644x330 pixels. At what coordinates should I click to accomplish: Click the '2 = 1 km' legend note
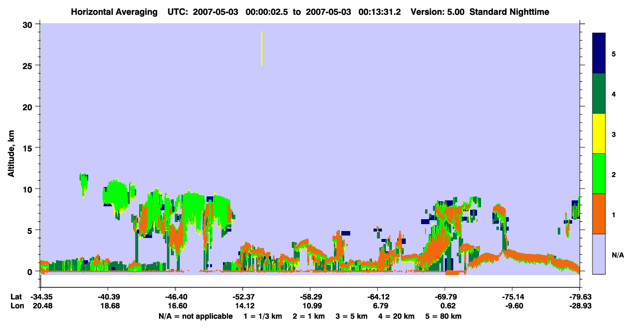tap(308, 316)
